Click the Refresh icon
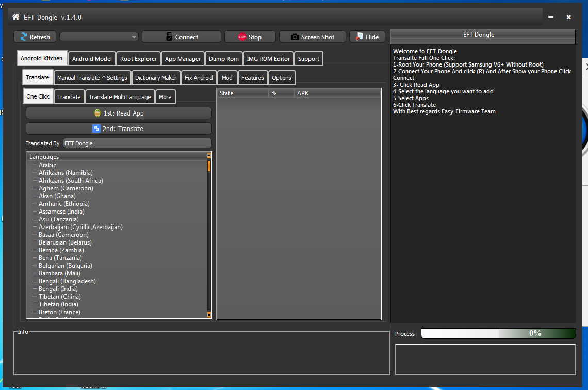 tap(23, 36)
